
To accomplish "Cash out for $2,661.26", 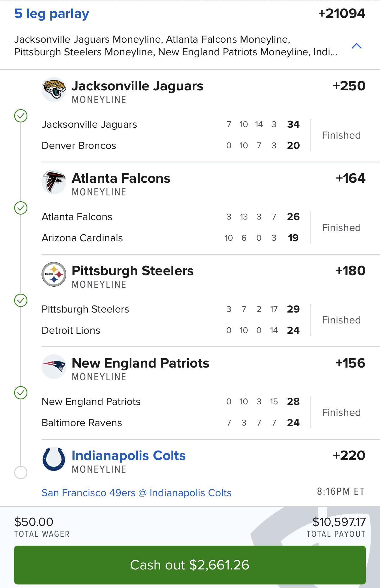I will pyautogui.click(x=190, y=565).
